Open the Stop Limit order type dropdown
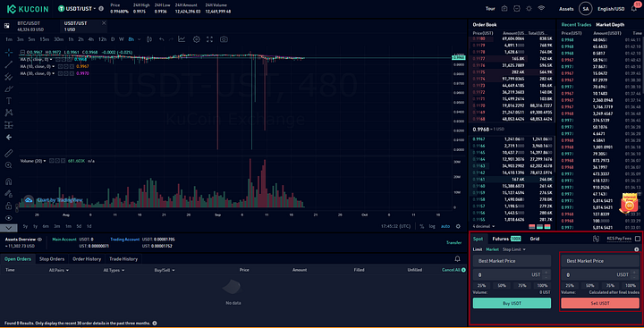This screenshot has width=644, height=328. click(x=513, y=249)
